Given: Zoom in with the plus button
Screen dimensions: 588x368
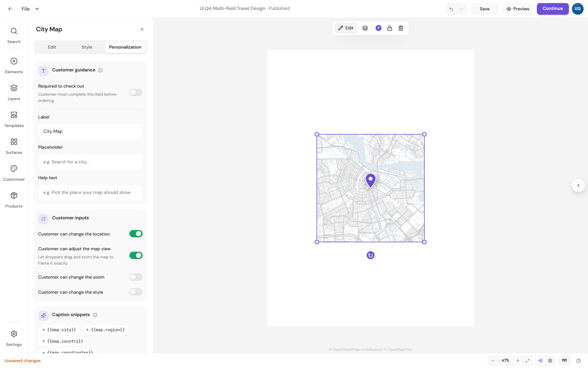Looking at the screenshot, I should click(518, 360).
